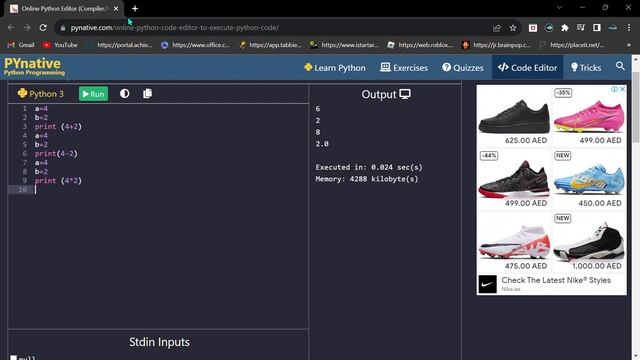Click the -44% black-red sneaker thumbnail
The width and height of the screenshot is (640, 360).
514,179
